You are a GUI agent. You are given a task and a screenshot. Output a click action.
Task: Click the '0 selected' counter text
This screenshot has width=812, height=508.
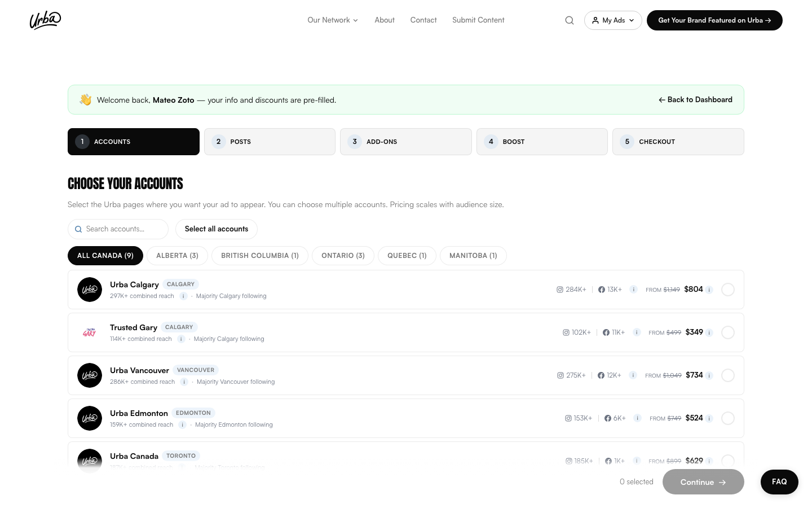pos(637,482)
